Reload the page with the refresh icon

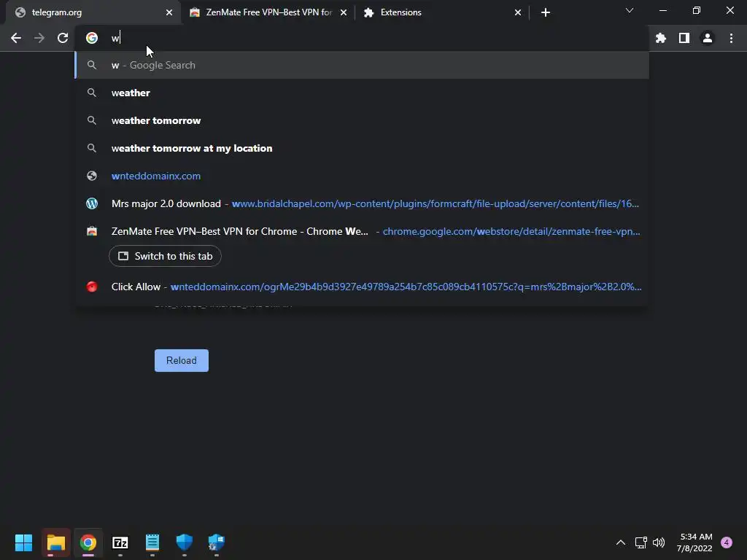coord(63,38)
